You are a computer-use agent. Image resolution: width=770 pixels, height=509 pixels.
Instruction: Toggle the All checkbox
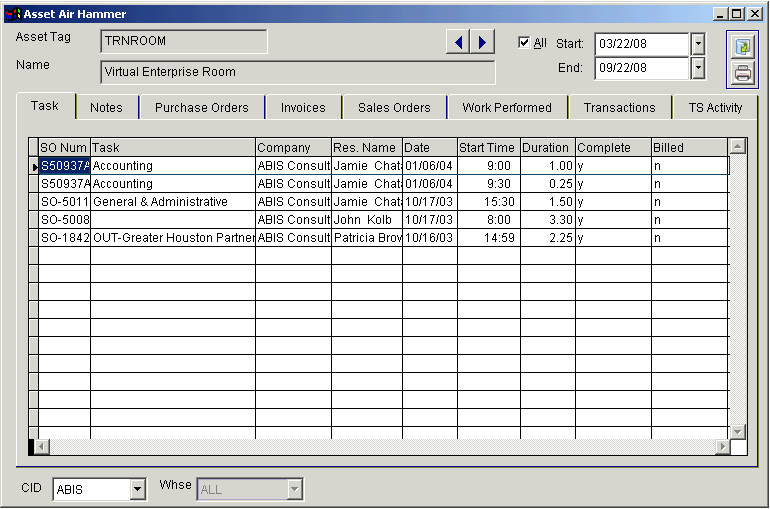524,43
